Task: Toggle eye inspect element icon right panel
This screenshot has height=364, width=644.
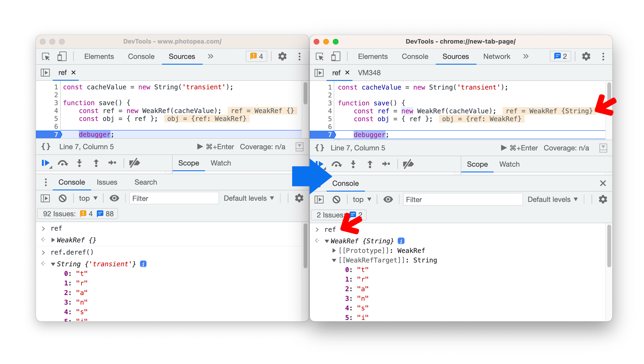Action: click(388, 200)
